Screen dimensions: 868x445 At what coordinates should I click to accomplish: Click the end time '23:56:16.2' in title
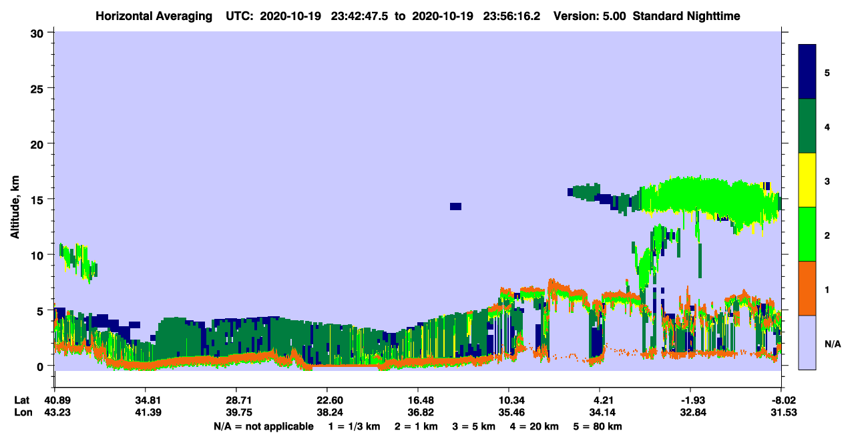tap(513, 16)
